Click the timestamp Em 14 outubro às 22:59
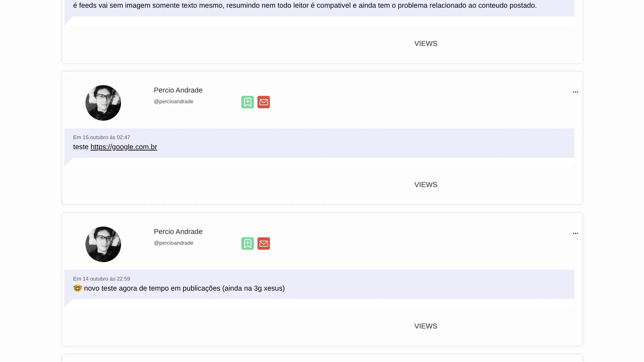Image resolution: width=644 pixels, height=362 pixels. click(x=102, y=279)
